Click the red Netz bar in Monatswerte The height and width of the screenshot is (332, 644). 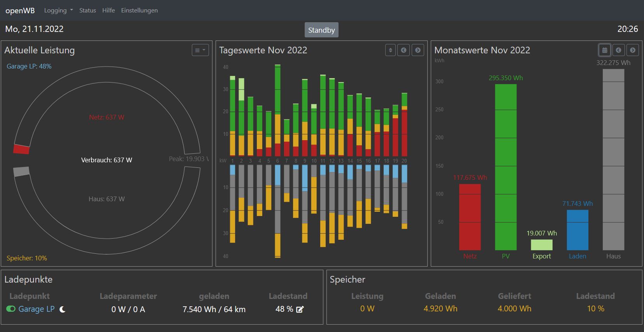tap(470, 217)
